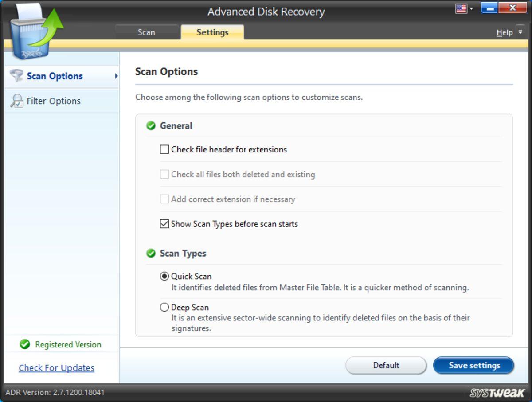This screenshot has height=402, width=532.
Task: Click the green check icon beside Scan Types
Action: click(151, 254)
